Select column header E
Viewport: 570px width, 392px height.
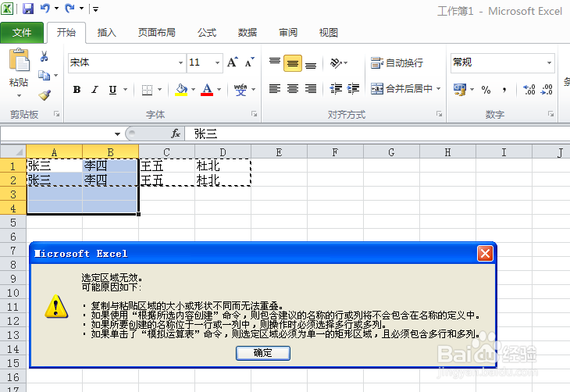click(279, 152)
